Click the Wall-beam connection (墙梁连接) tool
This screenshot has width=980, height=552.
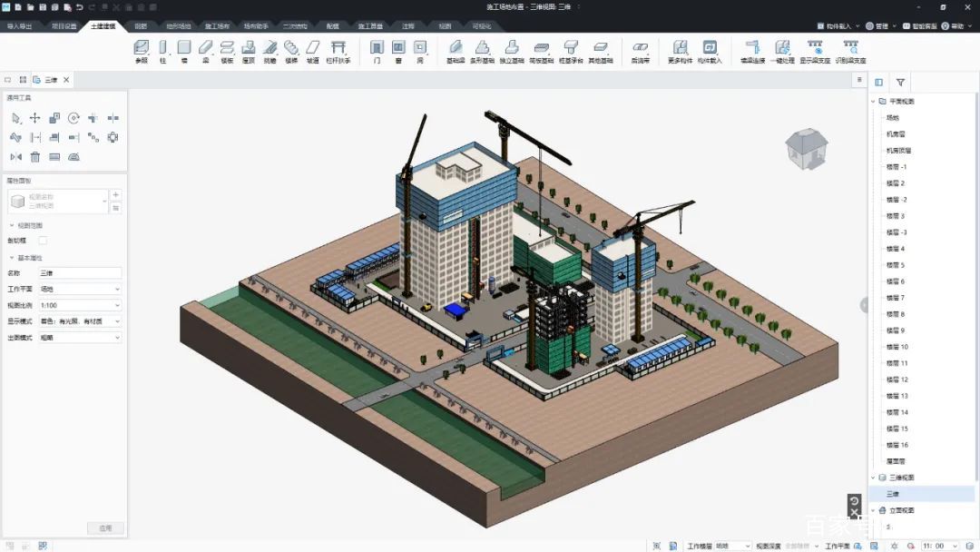tap(752, 52)
